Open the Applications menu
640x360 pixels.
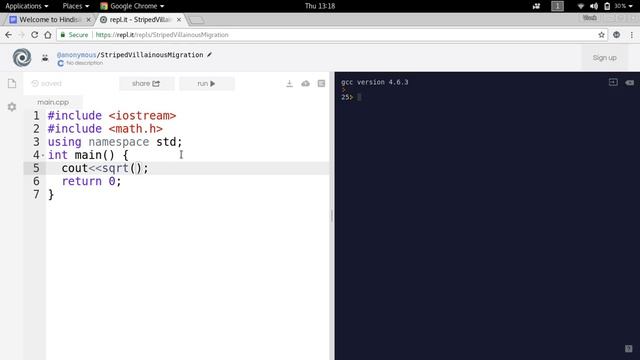click(27, 6)
